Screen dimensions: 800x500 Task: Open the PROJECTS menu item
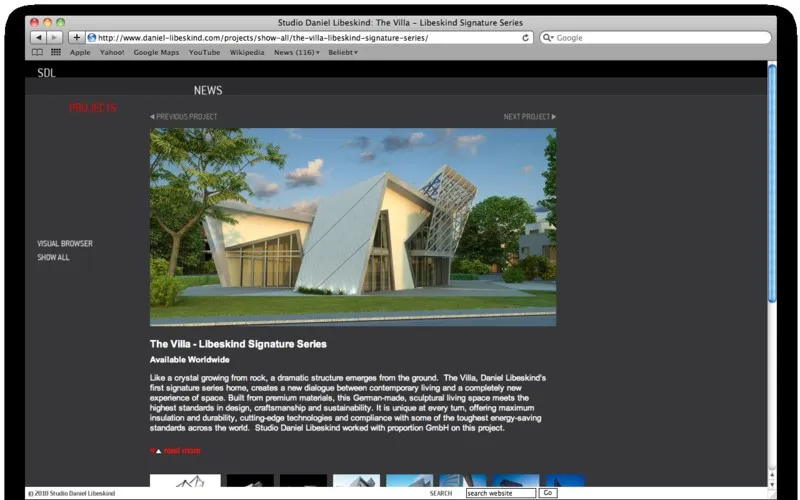click(93, 108)
